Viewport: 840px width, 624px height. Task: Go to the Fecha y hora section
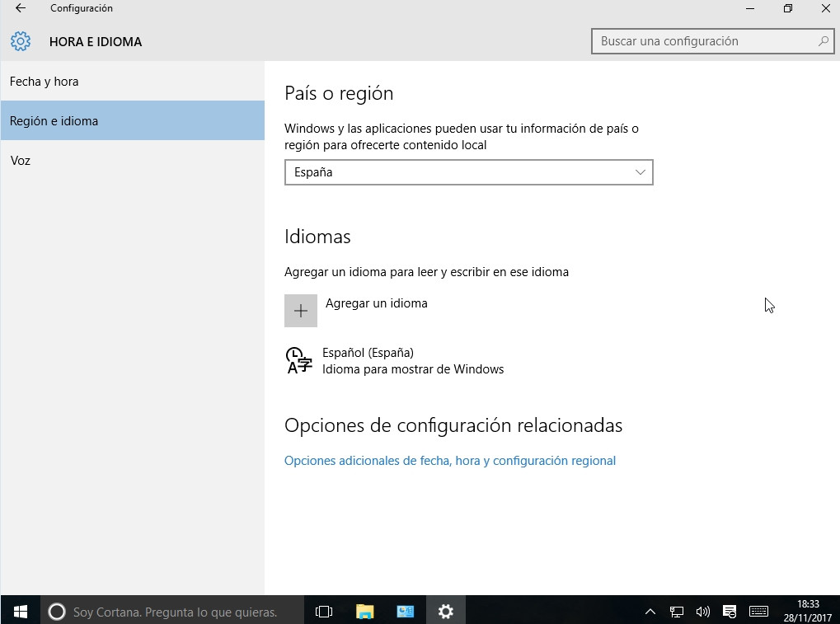pos(45,82)
